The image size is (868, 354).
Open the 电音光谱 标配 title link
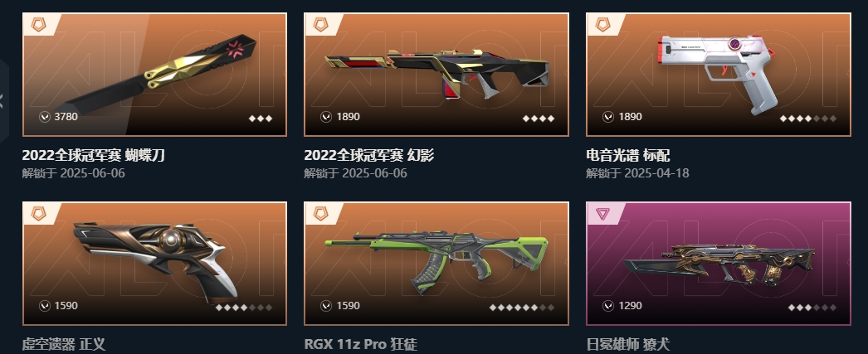(x=627, y=155)
